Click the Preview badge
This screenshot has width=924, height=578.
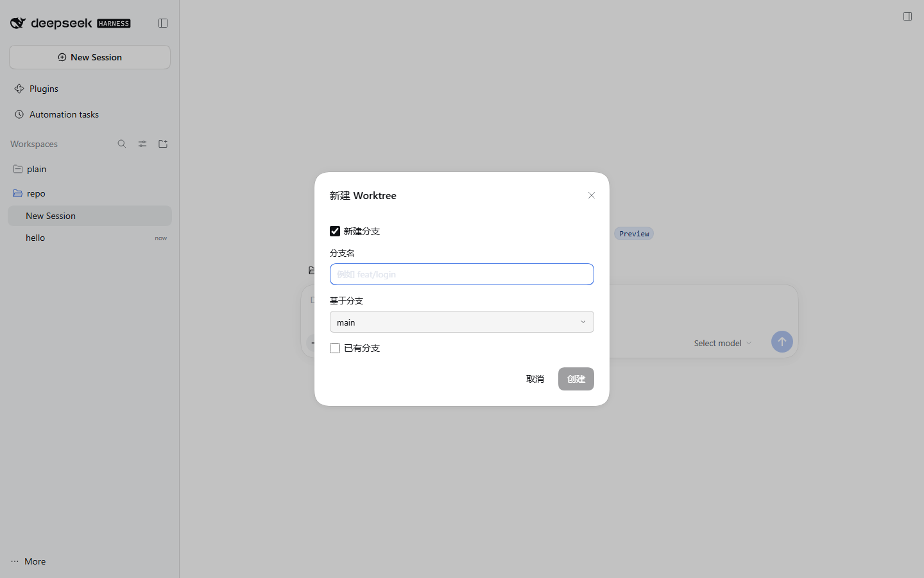634,234
